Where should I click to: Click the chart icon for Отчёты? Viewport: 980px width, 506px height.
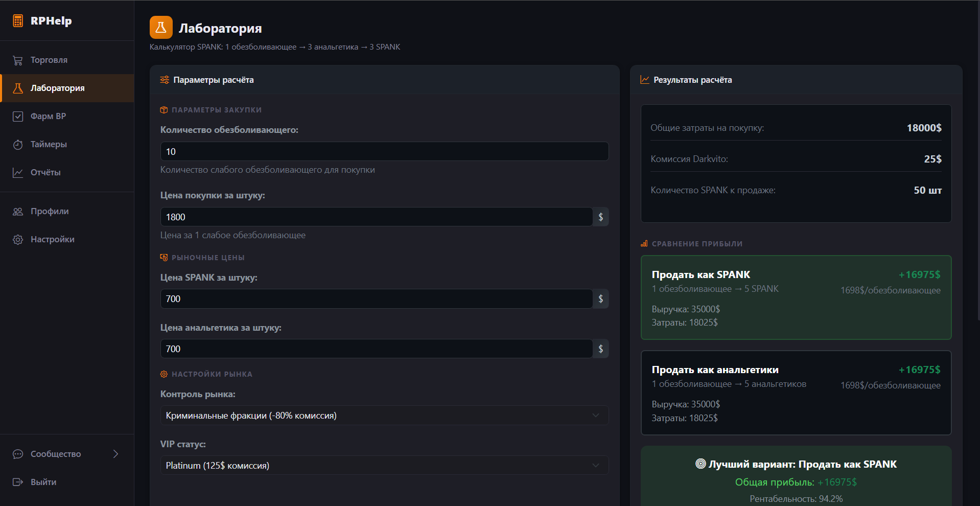18,173
